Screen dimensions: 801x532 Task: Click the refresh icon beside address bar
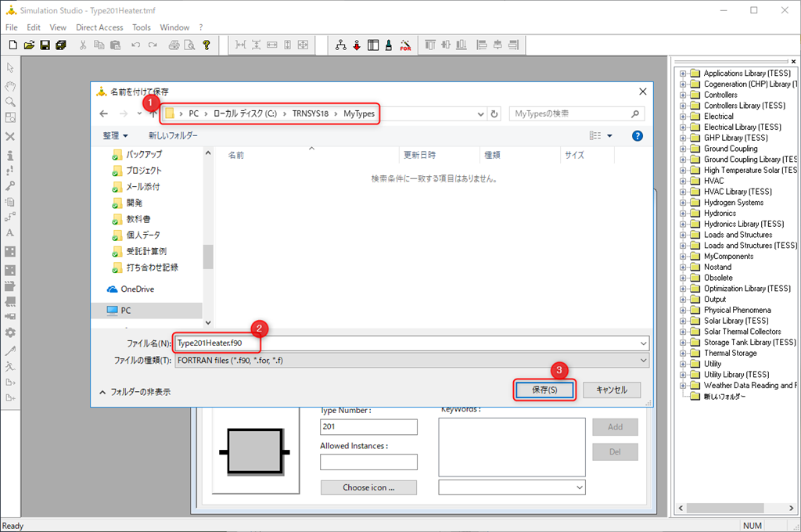tap(494, 114)
